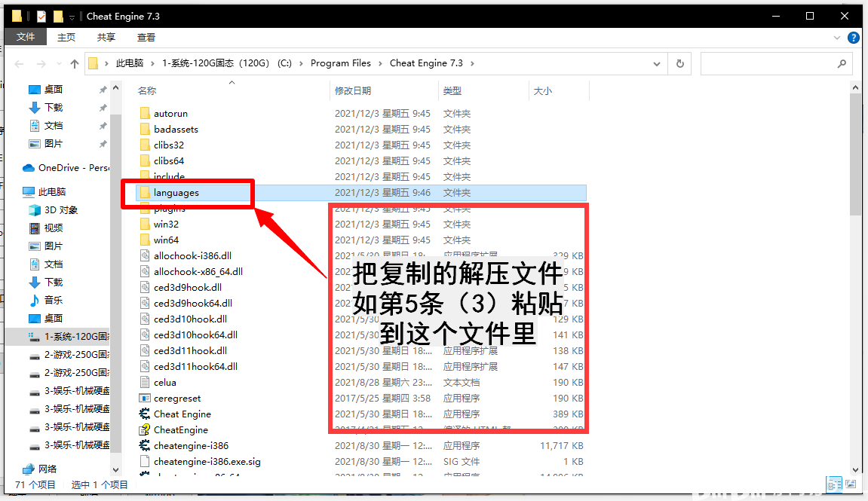Viewport: 868px width, 501px height.
Task: Click the celua text file icon
Action: 145,382
